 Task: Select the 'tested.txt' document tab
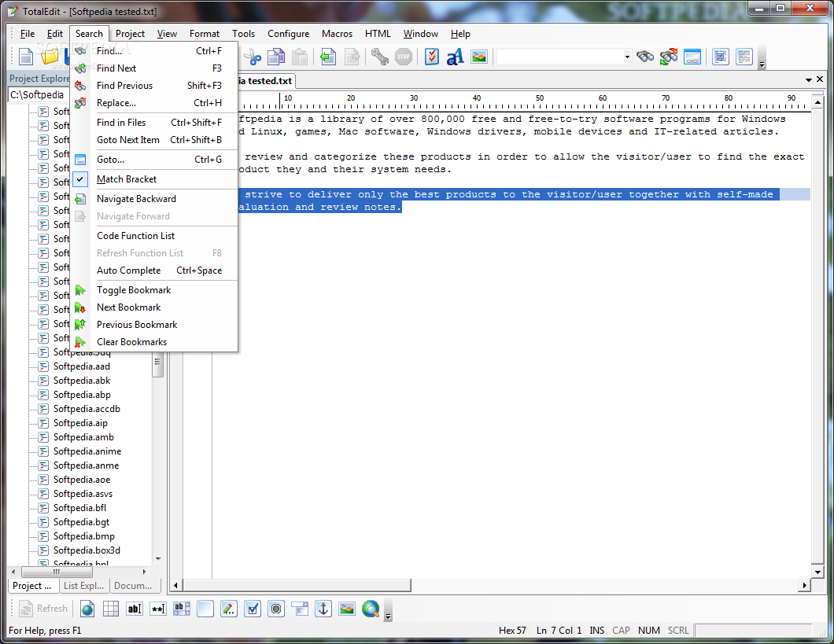click(x=265, y=81)
